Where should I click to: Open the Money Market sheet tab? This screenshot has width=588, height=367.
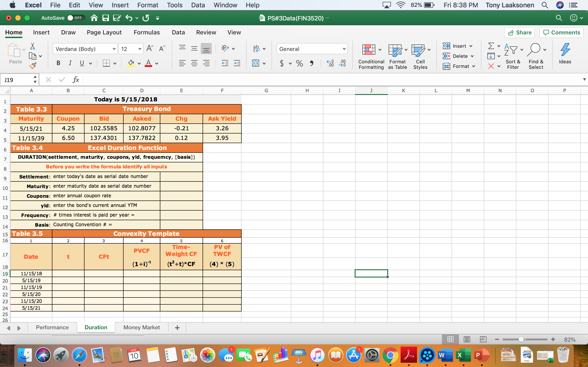[142, 327]
